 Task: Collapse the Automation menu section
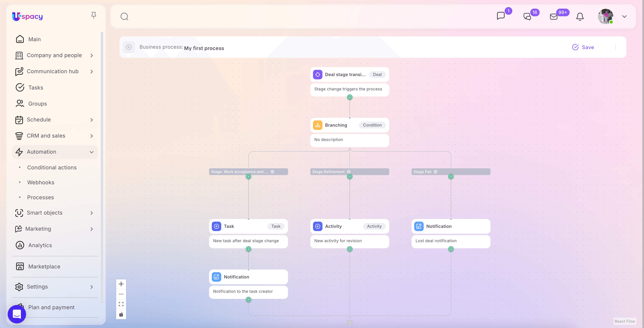tap(91, 152)
